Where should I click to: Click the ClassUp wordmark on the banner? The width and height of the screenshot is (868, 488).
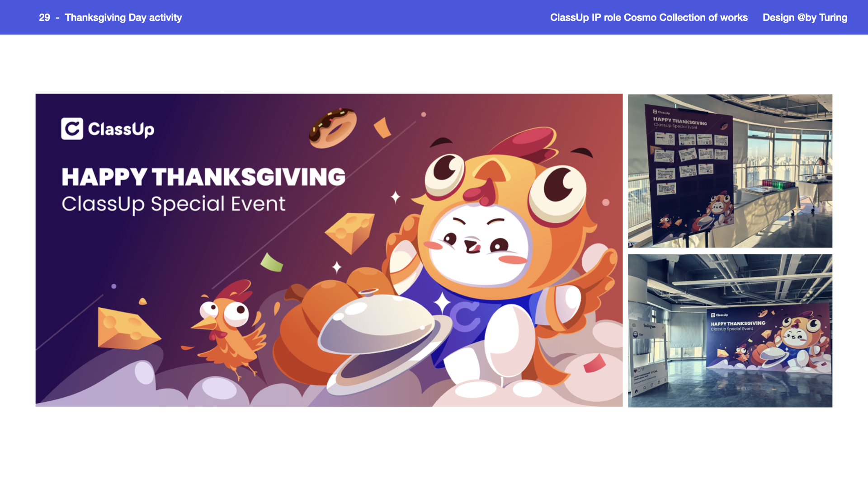121,130
